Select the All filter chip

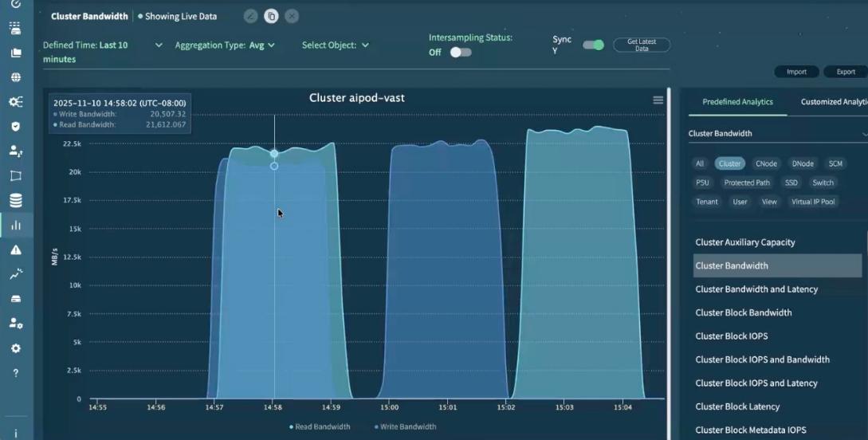pyautogui.click(x=700, y=163)
